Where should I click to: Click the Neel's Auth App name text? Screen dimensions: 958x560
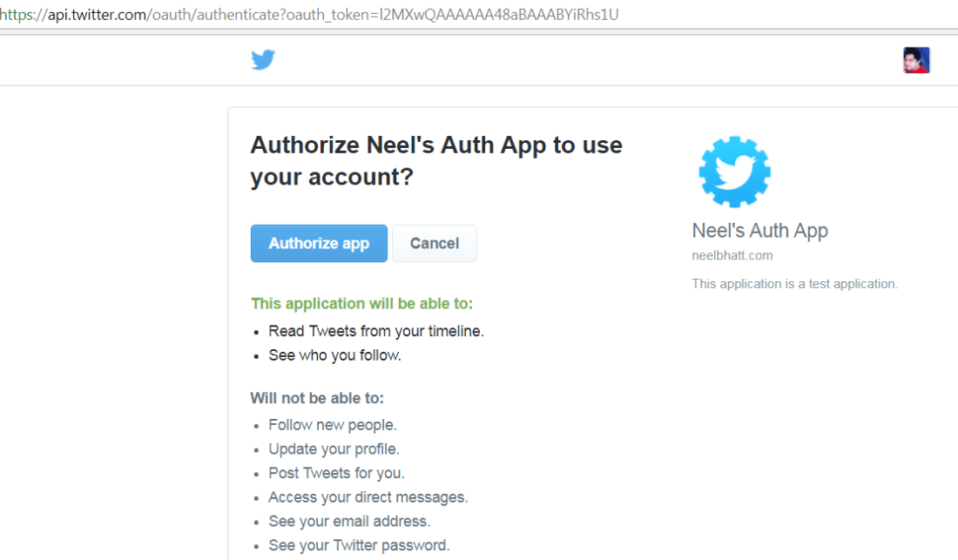pyautogui.click(x=759, y=231)
